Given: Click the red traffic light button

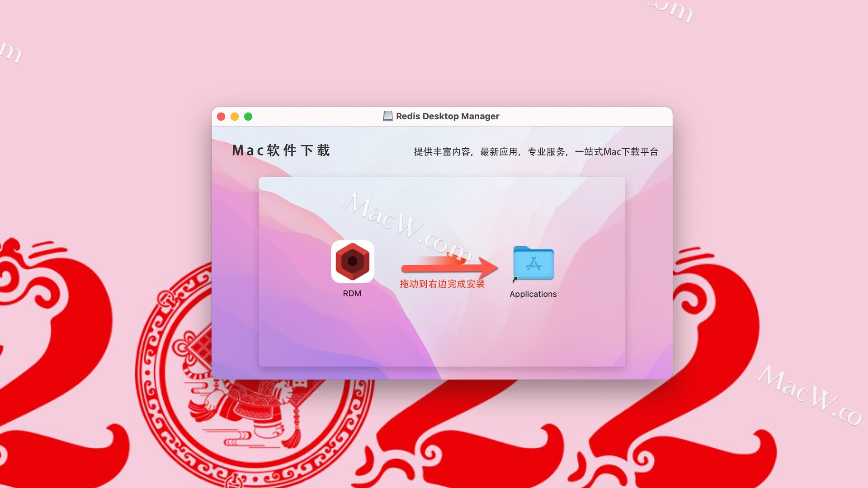Looking at the screenshot, I should (221, 116).
